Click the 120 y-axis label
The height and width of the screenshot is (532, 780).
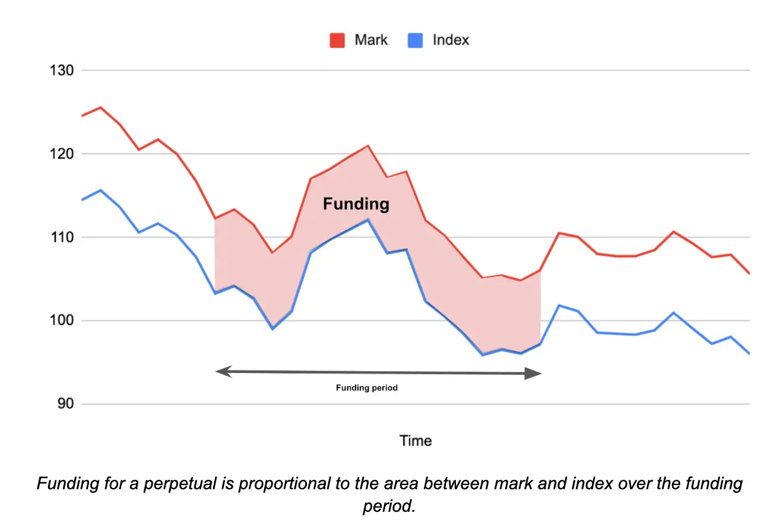click(x=61, y=154)
